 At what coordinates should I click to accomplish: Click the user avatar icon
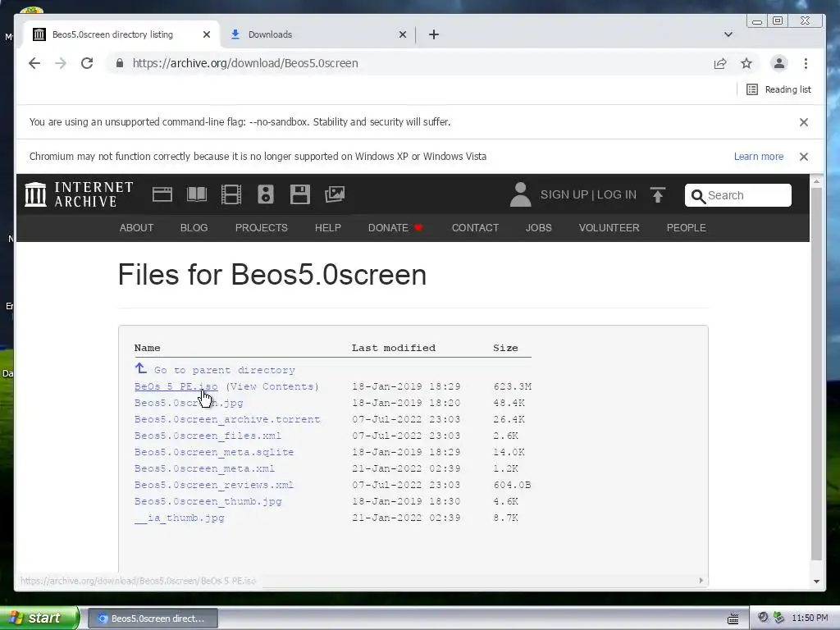520,194
